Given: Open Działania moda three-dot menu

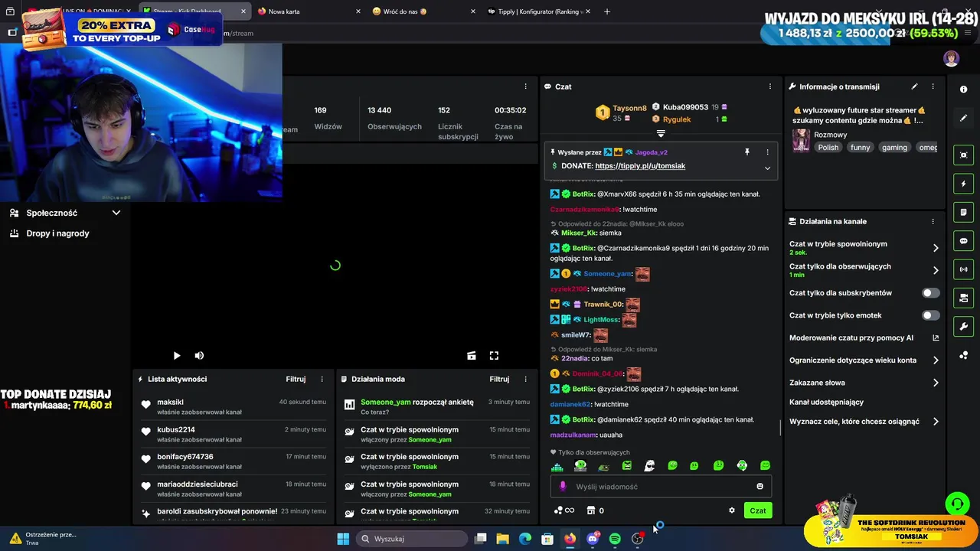Looking at the screenshot, I should [x=525, y=379].
